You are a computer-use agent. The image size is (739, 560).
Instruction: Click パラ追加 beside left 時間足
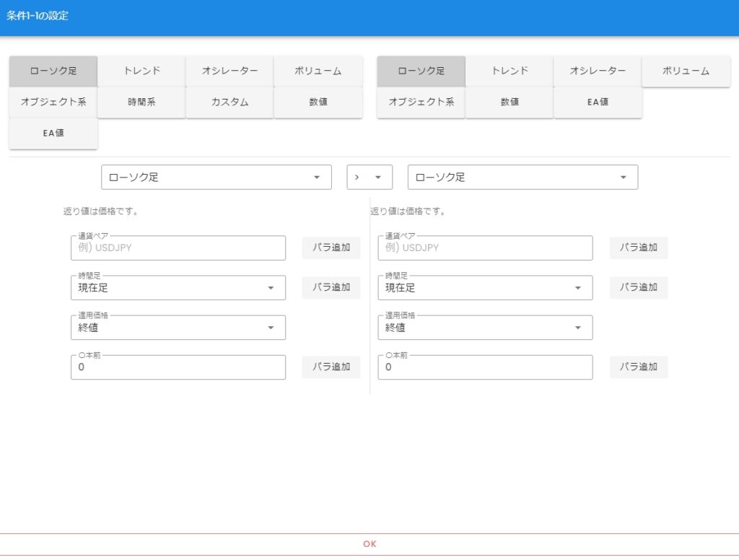(331, 287)
